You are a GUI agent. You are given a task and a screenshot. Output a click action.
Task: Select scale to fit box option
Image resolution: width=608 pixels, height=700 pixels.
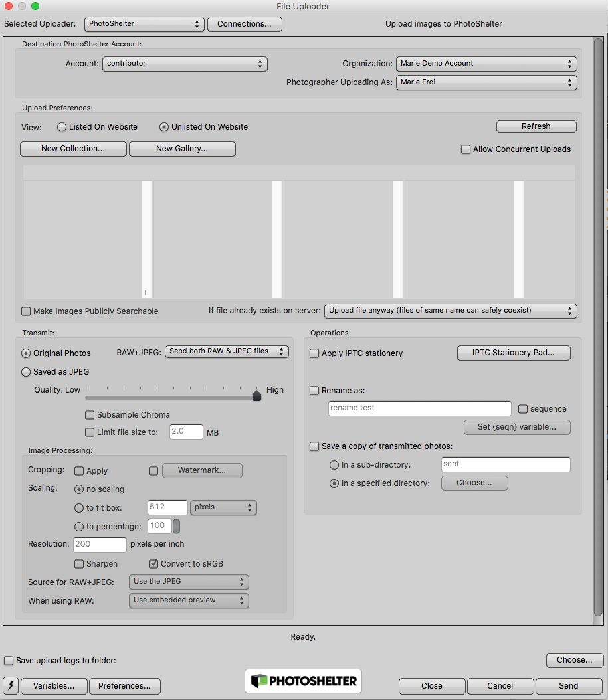pos(78,508)
